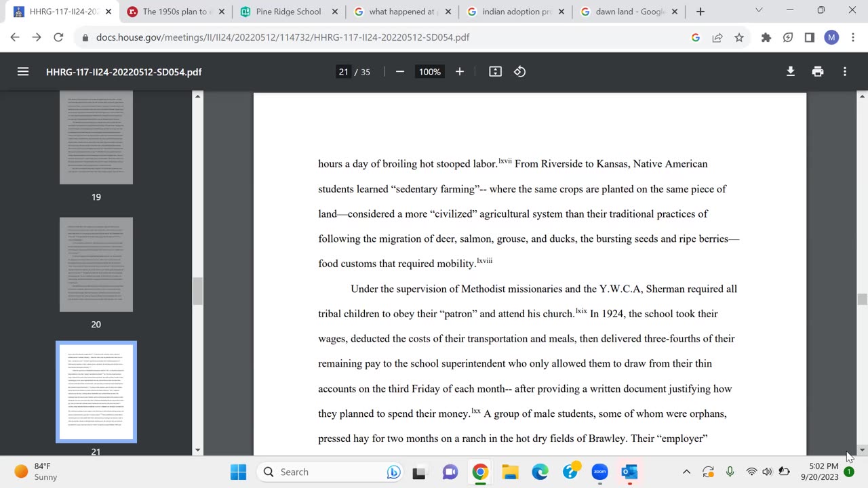868x488 pixels.
Task: Click thumbnail panel scroll up arrow
Action: click(197, 96)
